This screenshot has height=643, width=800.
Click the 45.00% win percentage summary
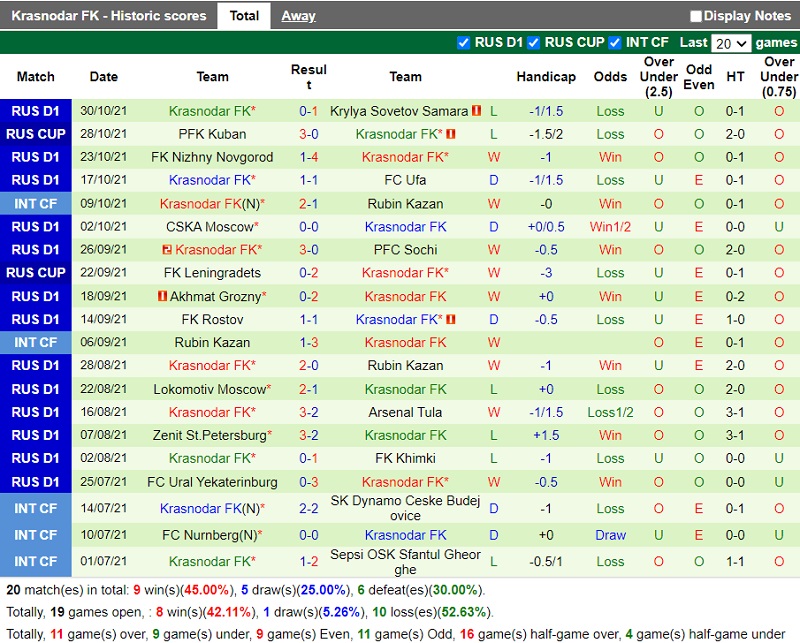click(x=207, y=590)
